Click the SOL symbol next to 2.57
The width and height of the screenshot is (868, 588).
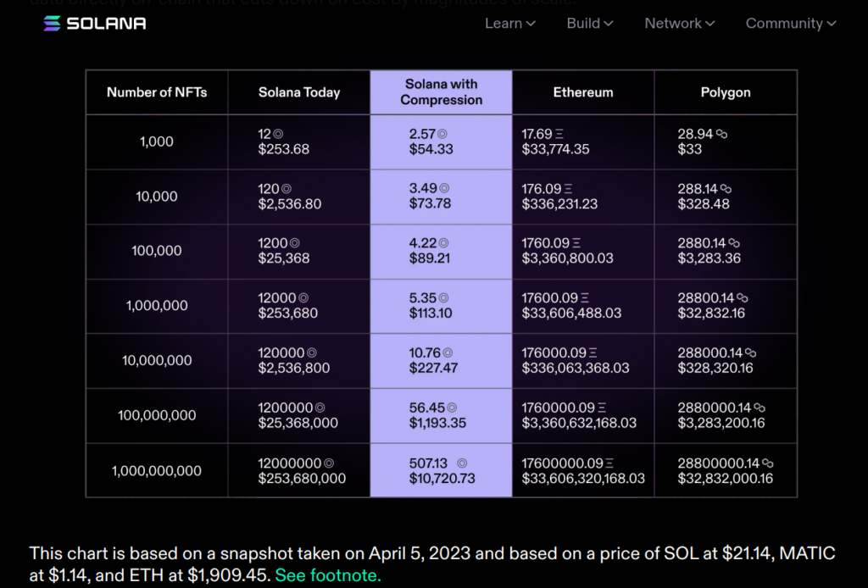(442, 134)
